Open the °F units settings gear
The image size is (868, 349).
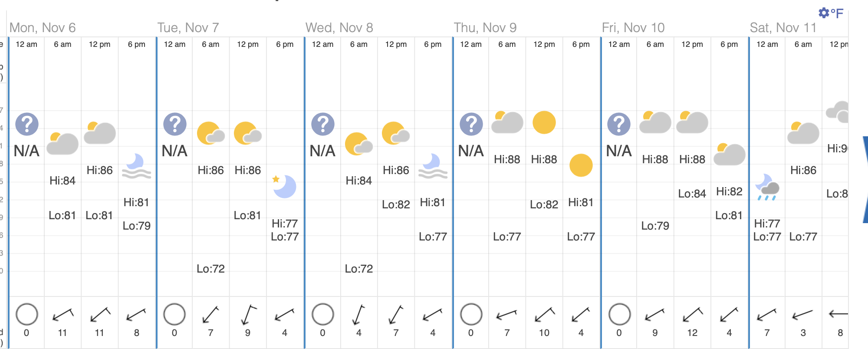click(x=823, y=13)
